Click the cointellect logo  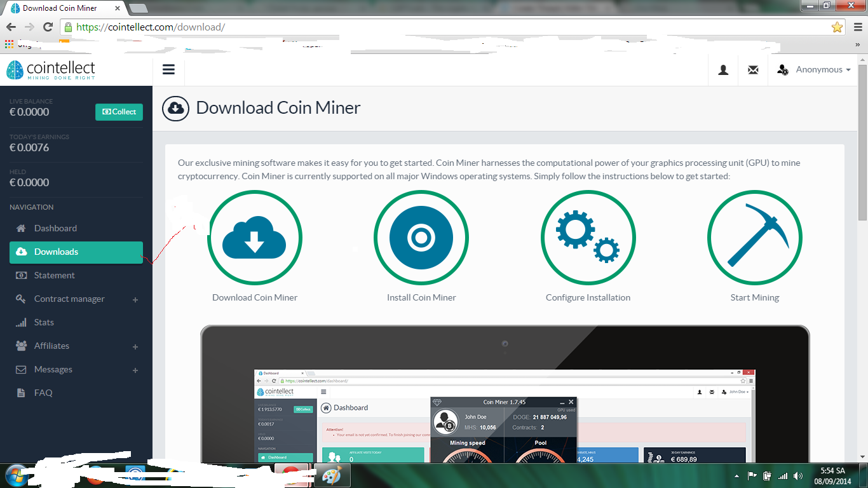[51, 70]
